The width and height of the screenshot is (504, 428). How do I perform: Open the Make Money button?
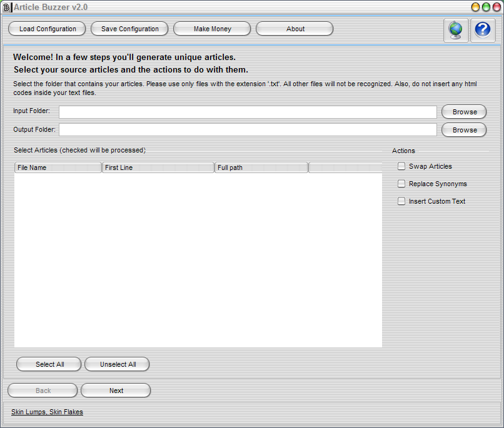212,29
